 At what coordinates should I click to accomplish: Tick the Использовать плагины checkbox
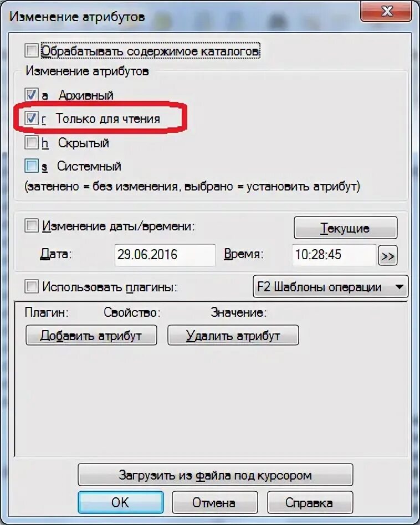coord(32,287)
